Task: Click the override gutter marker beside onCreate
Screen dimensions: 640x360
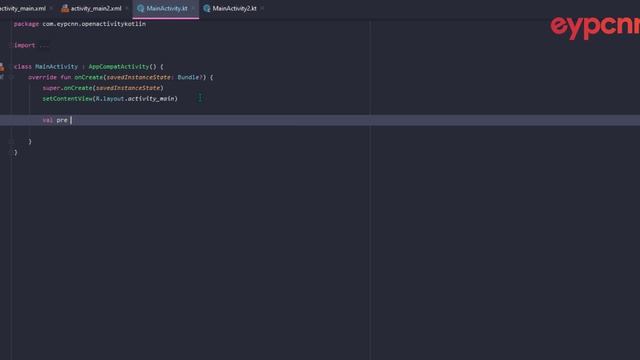Action: tap(2, 77)
